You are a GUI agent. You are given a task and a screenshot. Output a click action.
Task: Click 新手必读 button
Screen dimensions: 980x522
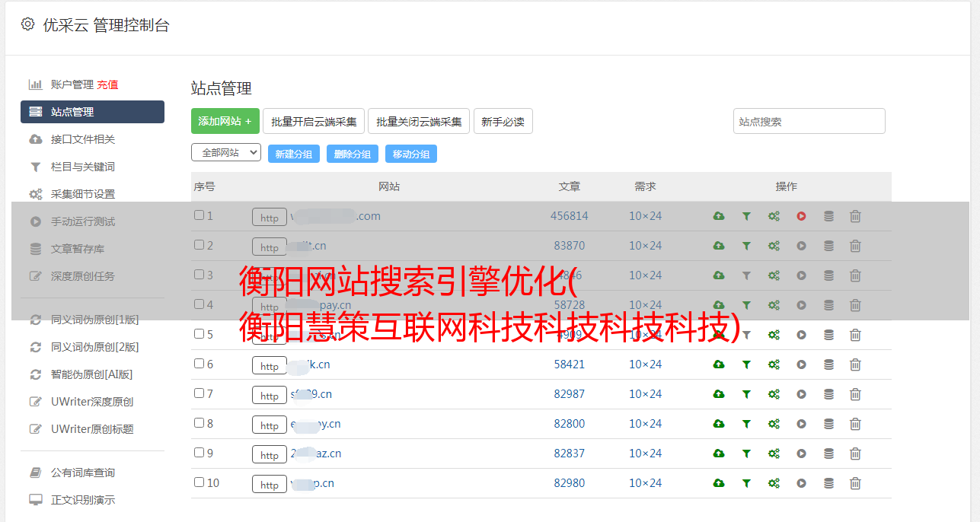pyautogui.click(x=503, y=121)
